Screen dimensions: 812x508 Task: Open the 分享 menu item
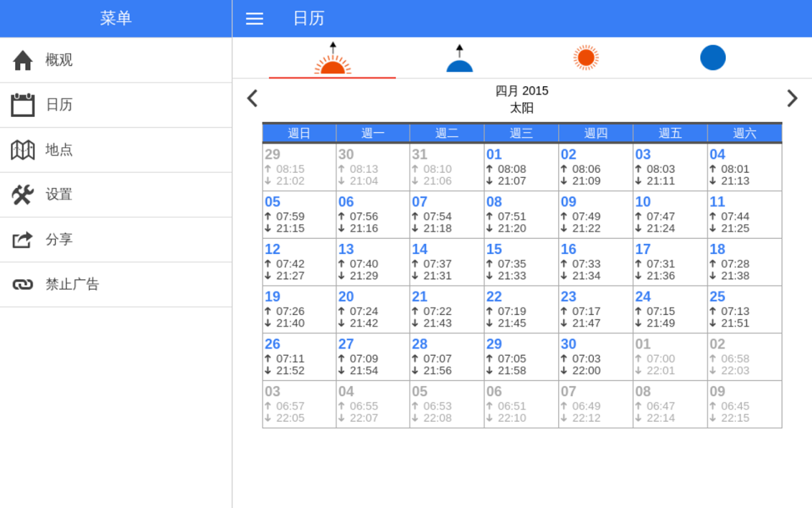116,239
